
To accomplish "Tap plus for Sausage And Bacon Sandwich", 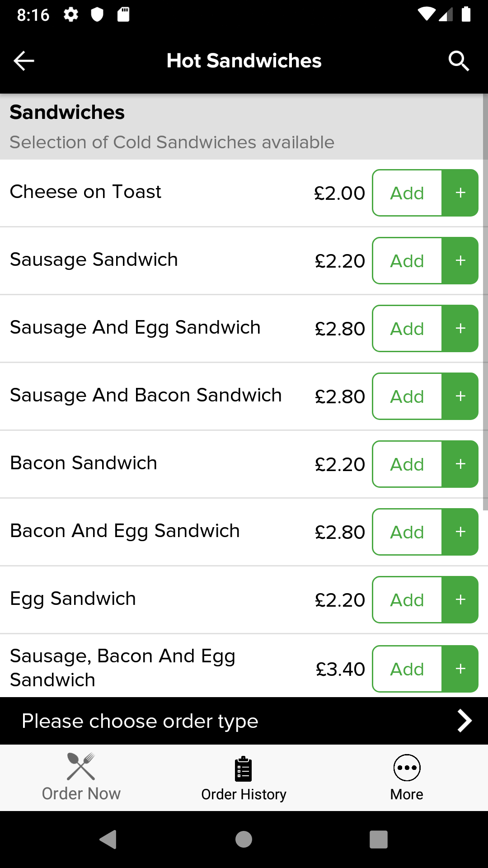I will (460, 396).
